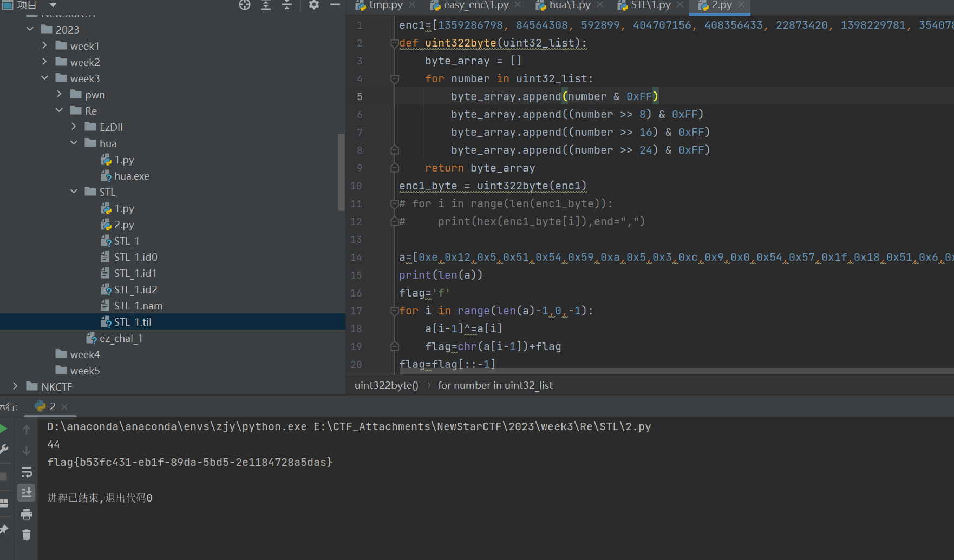
Task: Click the 'for number in uint32_list' breadcrumb
Action: click(x=495, y=385)
